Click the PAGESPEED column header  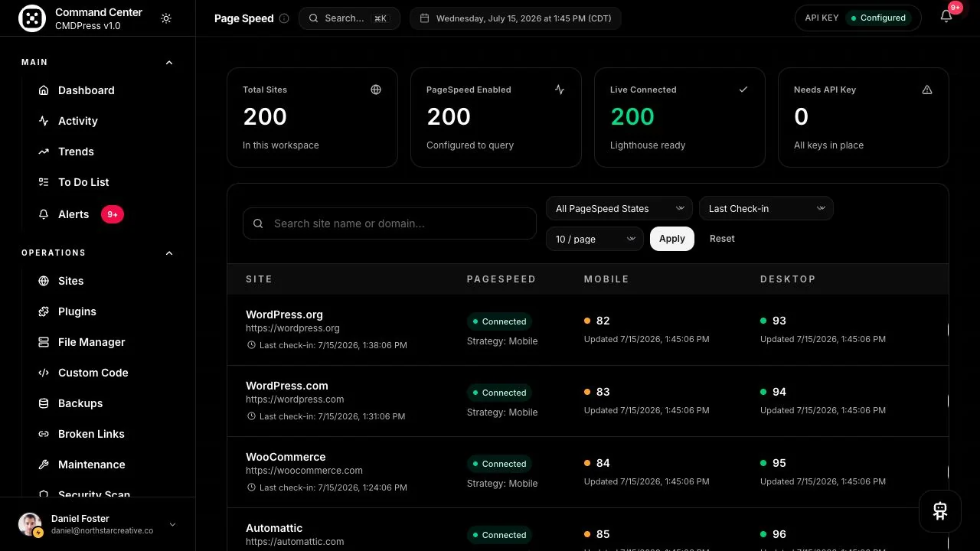[501, 279]
